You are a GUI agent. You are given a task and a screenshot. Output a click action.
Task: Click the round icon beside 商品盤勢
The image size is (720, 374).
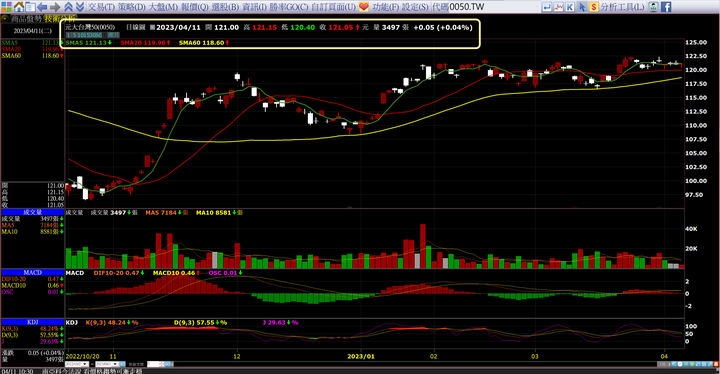[x=5, y=19]
